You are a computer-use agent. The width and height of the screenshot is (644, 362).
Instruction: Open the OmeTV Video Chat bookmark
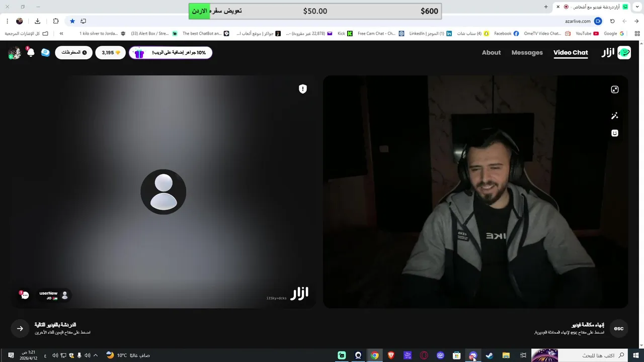547,34
